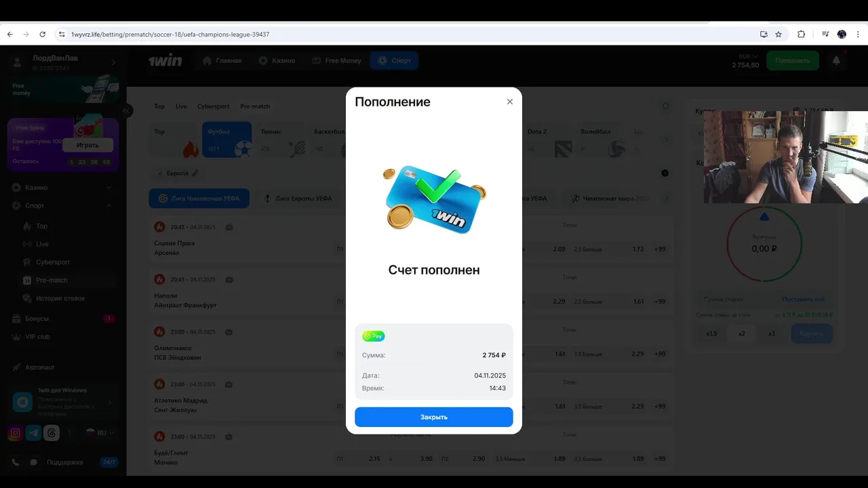
Task: Open the Спорт header tab
Action: [x=395, y=60]
